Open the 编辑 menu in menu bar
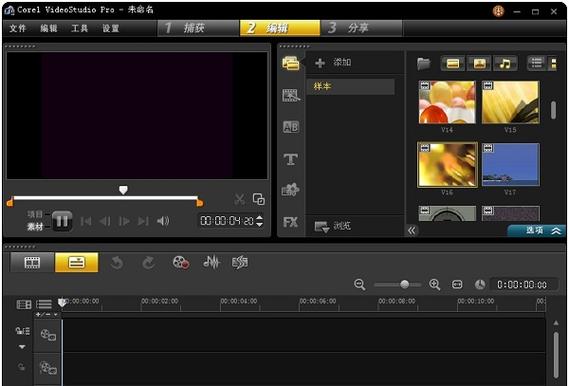Image resolution: width=569 pixels, height=386 pixels. pyautogui.click(x=49, y=28)
